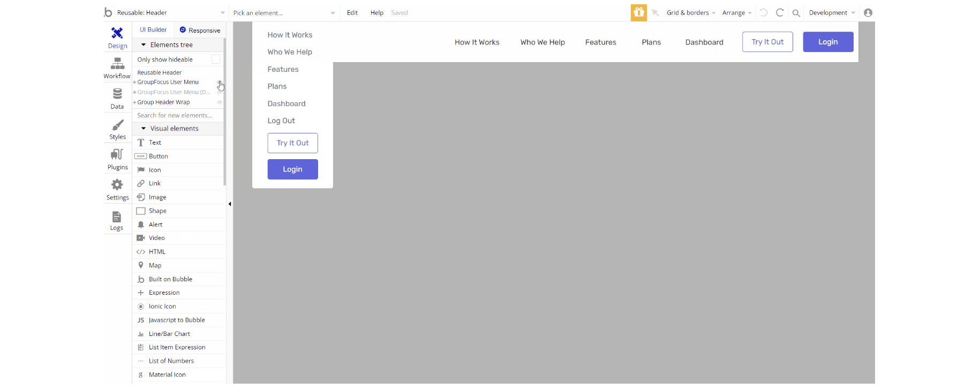The width and height of the screenshot is (980, 389).
Task: Open the Development version dropdown
Action: pos(832,13)
